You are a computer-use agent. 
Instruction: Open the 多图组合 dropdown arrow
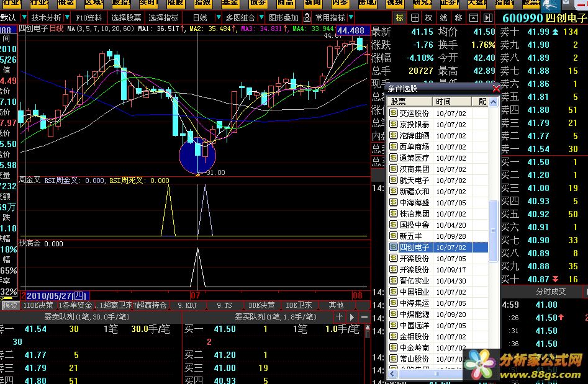[x=261, y=17]
